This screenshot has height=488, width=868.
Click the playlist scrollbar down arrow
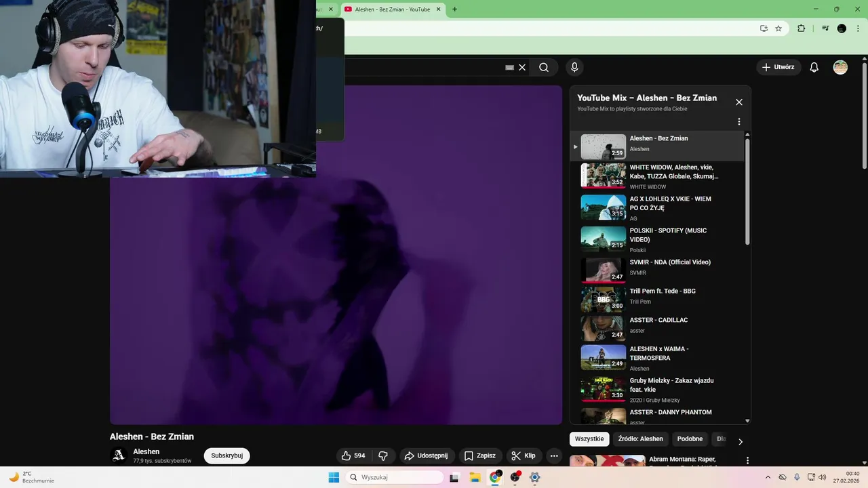point(747,421)
